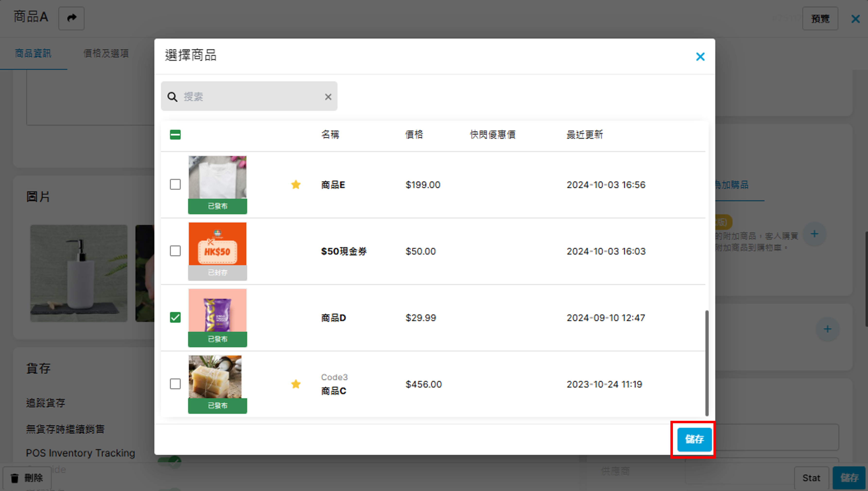Image resolution: width=868 pixels, height=491 pixels.
Task: Close the product editor with top-right X
Action: tap(855, 19)
